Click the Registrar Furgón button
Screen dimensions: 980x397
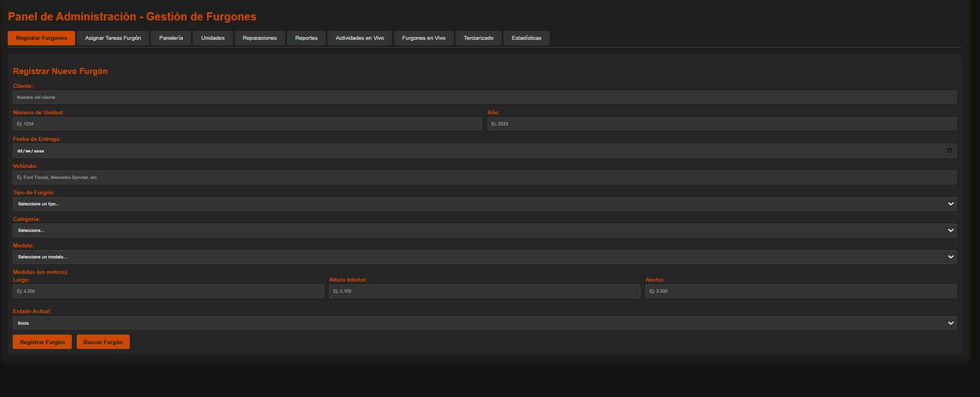point(42,342)
